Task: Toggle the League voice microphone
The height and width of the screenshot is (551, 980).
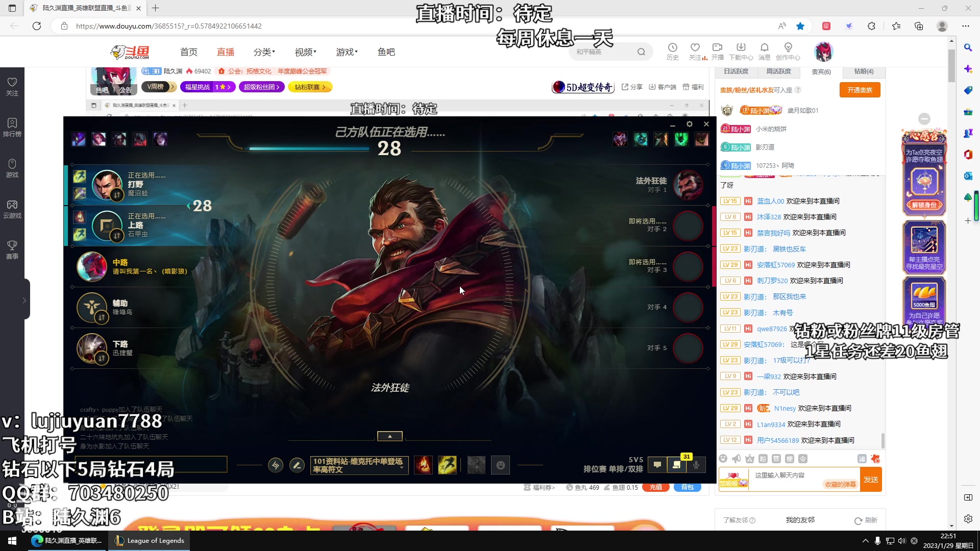Action: (x=696, y=465)
